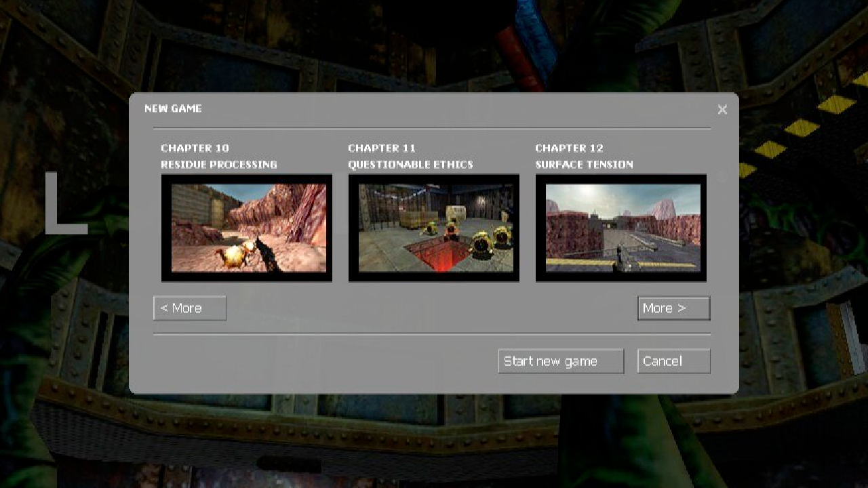Click the dialog title bar area
This screenshot has height=488, width=868.
[434, 108]
